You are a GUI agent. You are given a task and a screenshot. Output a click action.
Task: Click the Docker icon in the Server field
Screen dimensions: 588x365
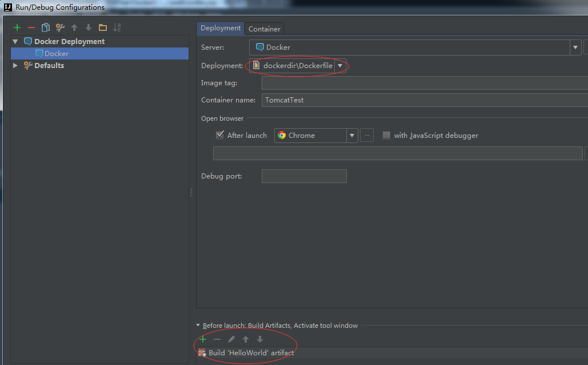pyautogui.click(x=259, y=47)
